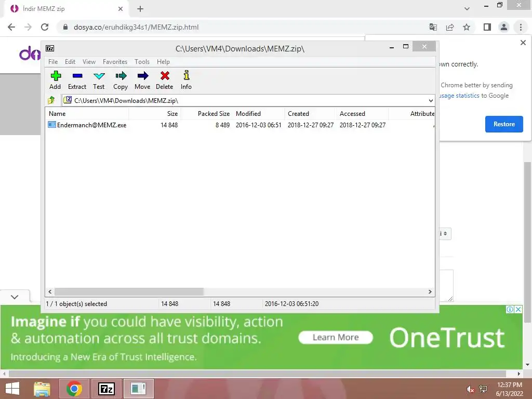The image size is (532, 399).
Task: Click the 14 848 size value in file row
Action: 169,125
